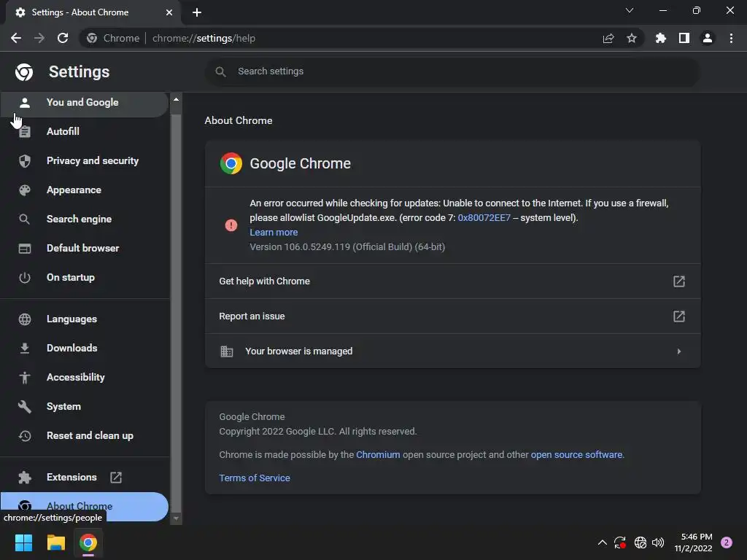This screenshot has height=560, width=747.
Task: Open Appearance settings
Action: pos(84,190)
